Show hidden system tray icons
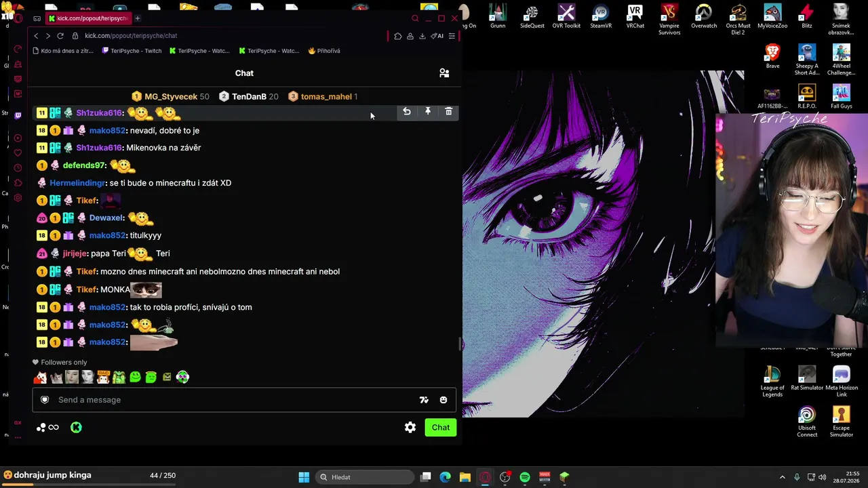Viewport: 868px width, 488px height. [782, 477]
